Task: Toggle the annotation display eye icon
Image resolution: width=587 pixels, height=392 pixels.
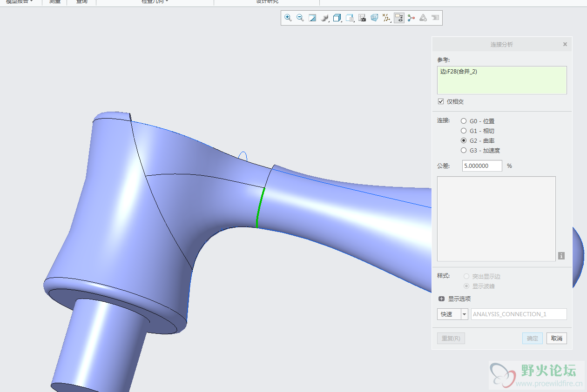Action: (x=399, y=18)
